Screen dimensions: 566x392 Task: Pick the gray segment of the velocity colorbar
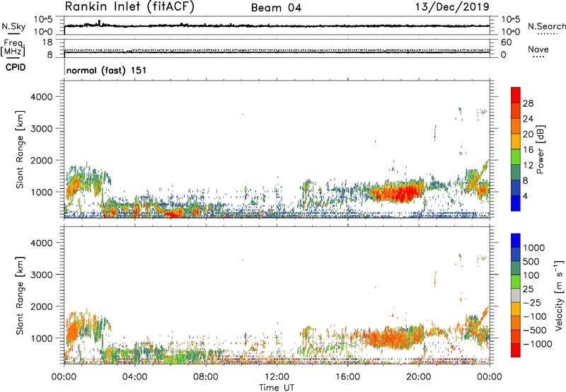pos(516,296)
